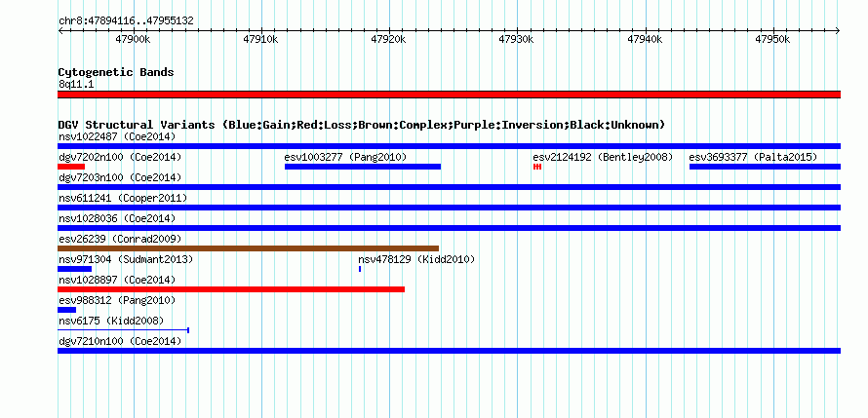The height and width of the screenshot is (418, 868).
Task: Click the 47910k ruler tick label
Action: [x=260, y=39]
